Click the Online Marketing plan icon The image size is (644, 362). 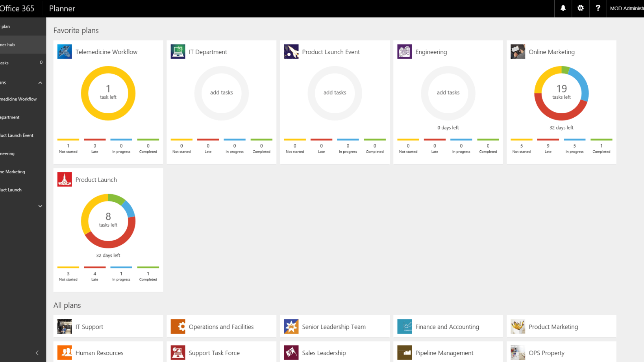point(518,52)
